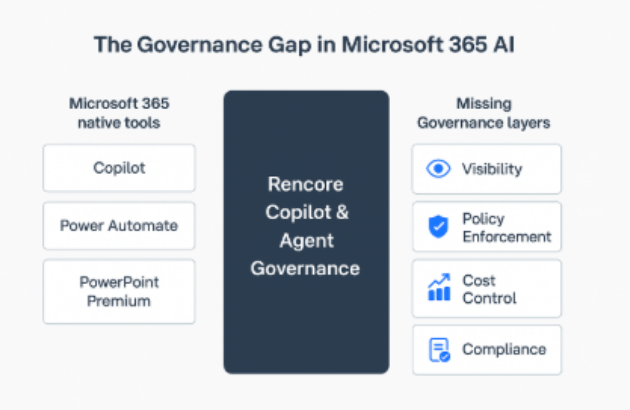Click the Microsoft 365 native tools heading
The height and width of the screenshot is (410, 630).
coord(119,113)
